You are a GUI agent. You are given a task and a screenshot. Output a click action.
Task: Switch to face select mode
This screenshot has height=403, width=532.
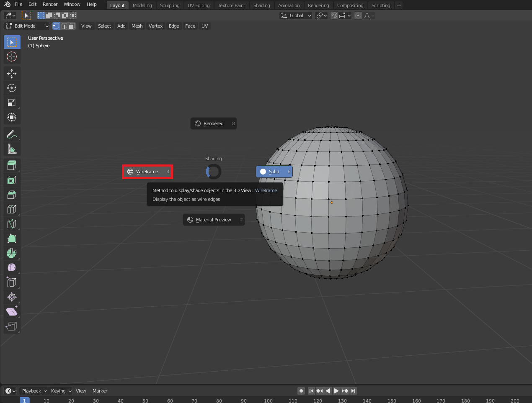point(72,26)
